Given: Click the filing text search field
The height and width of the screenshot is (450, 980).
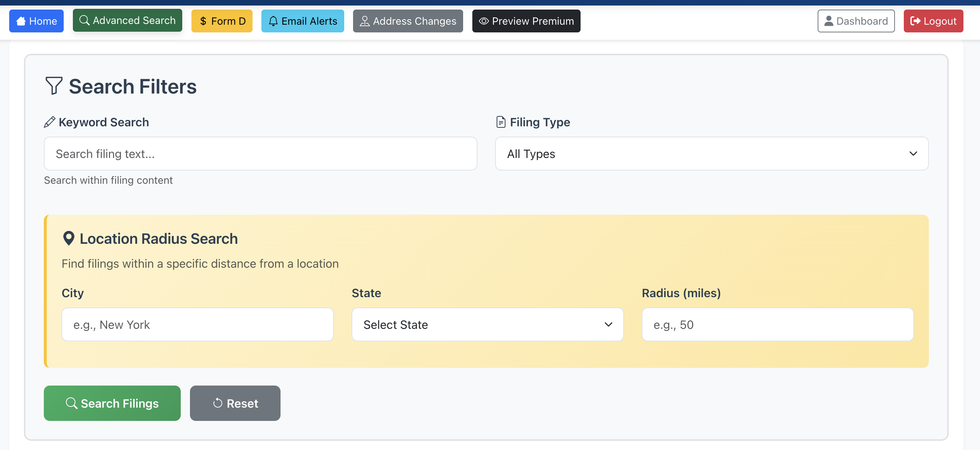Looking at the screenshot, I should coord(260,154).
